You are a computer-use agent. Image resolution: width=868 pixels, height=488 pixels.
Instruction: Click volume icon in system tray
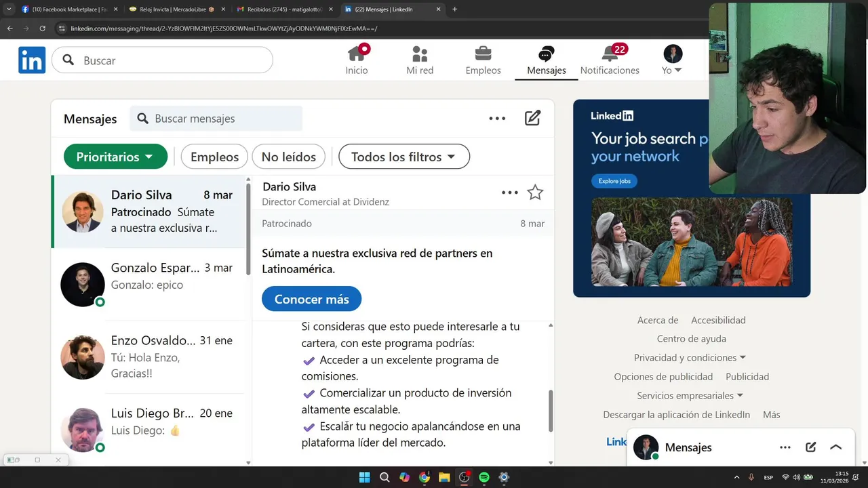[796, 477]
